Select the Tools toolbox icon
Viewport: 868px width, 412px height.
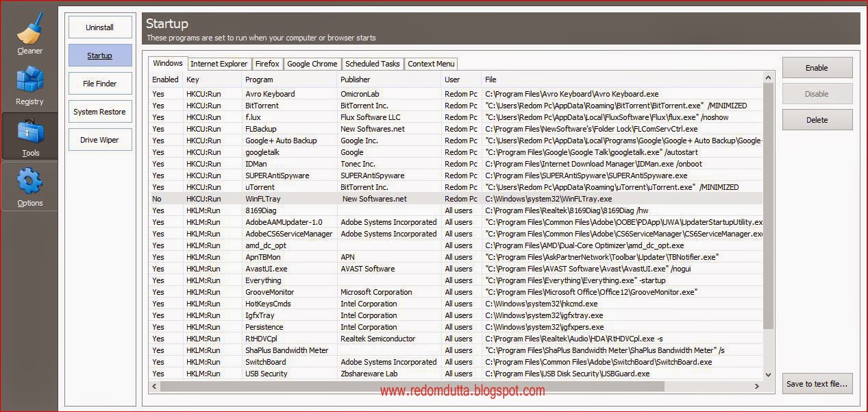(29, 131)
